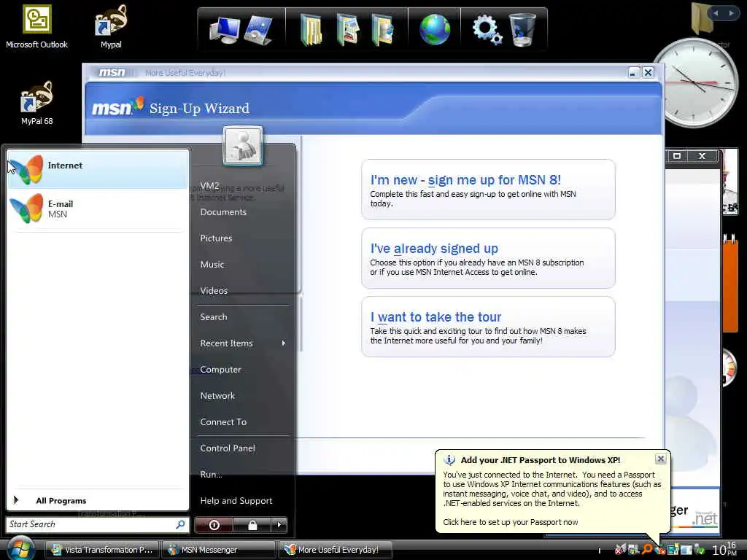Launch the MyPal 68 desktop shortcut
The image size is (747, 560).
36,103
